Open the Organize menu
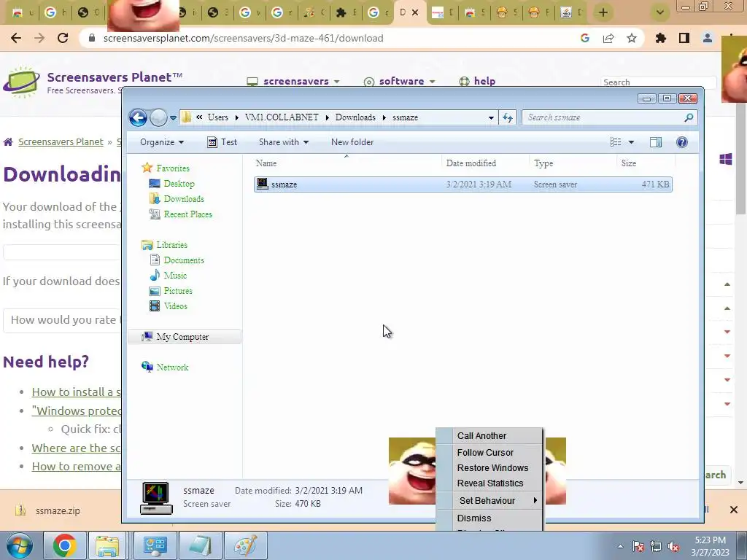The width and height of the screenshot is (747, 560). (x=162, y=142)
